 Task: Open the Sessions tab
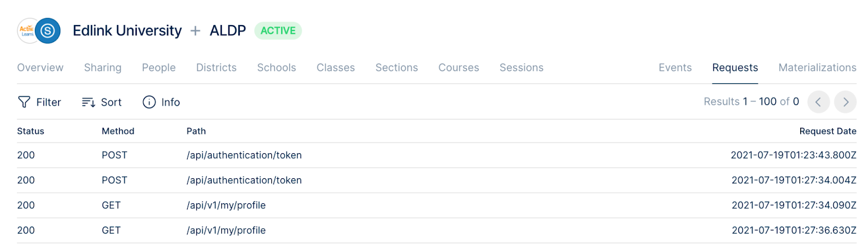521,67
